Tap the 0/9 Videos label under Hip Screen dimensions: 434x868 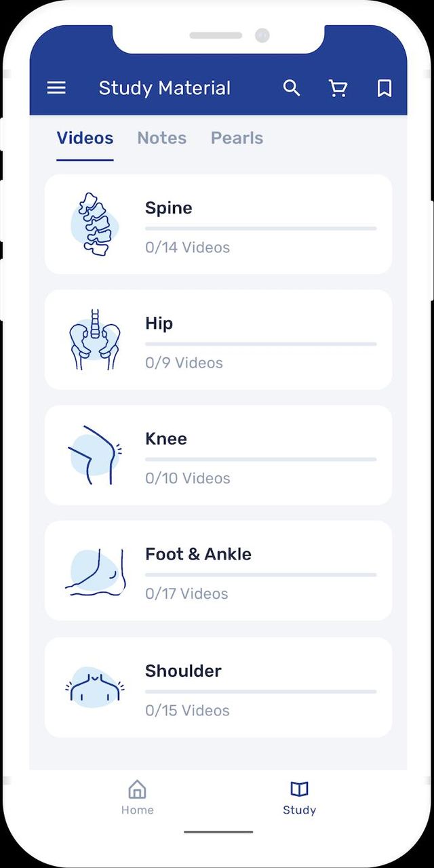184,363
